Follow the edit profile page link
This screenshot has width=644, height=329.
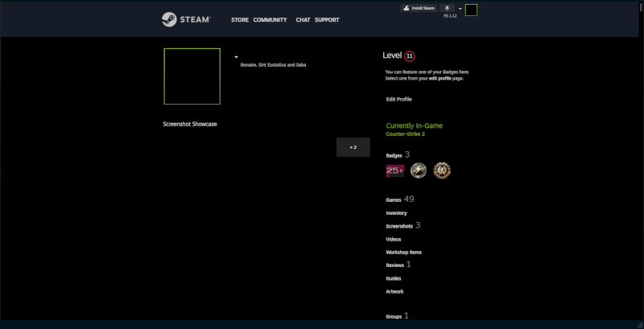point(440,78)
